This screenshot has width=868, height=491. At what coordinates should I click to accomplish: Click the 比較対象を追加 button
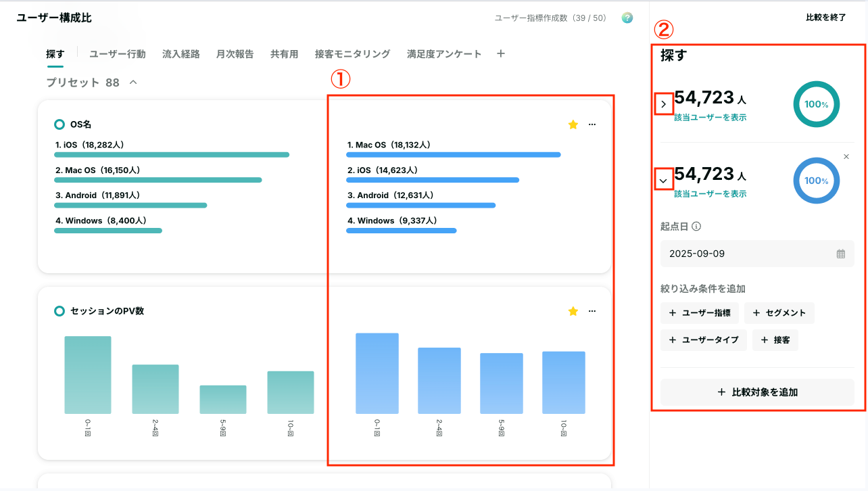(757, 392)
